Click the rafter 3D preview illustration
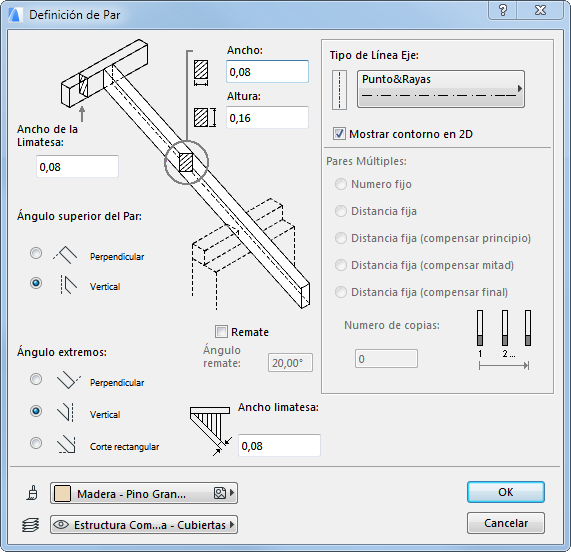 (x=186, y=175)
